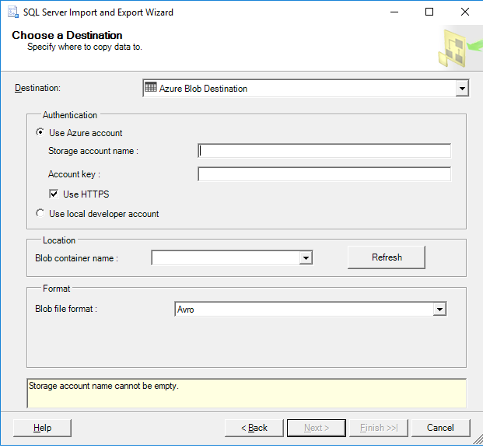This screenshot has height=448, width=483.
Task: Click the Storage account name field
Action: pos(324,151)
